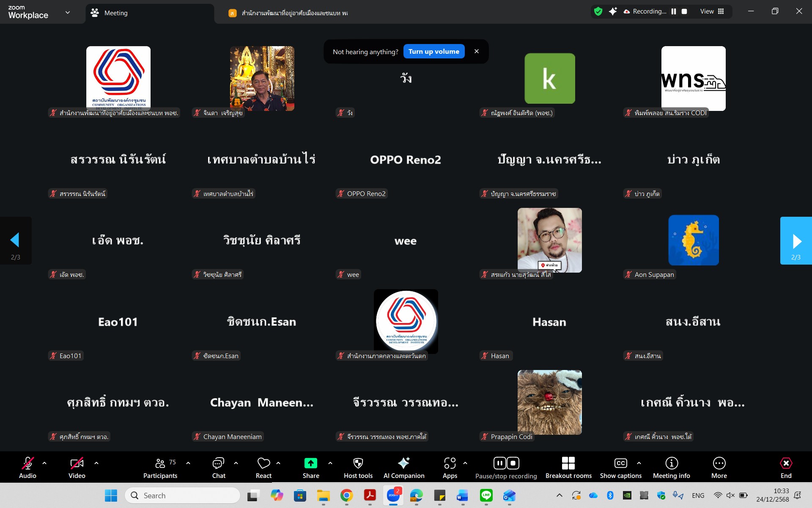This screenshot has width=812, height=508.
Task: Unmute microphone with Audio button
Action: point(27,464)
